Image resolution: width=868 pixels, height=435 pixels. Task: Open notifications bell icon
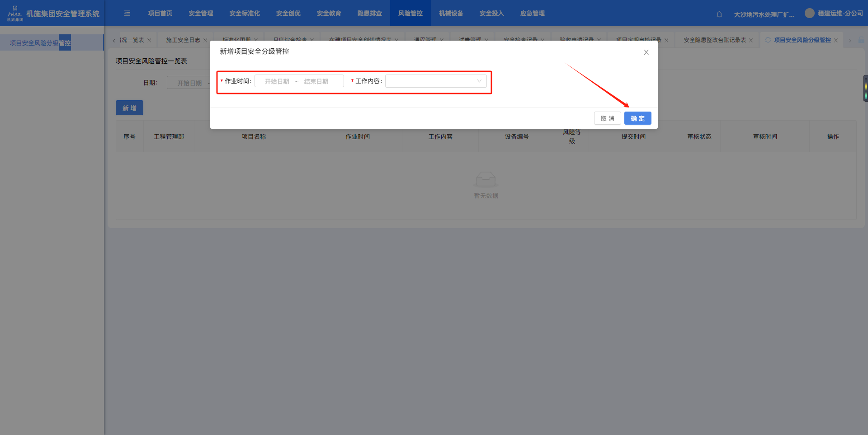(x=719, y=14)
